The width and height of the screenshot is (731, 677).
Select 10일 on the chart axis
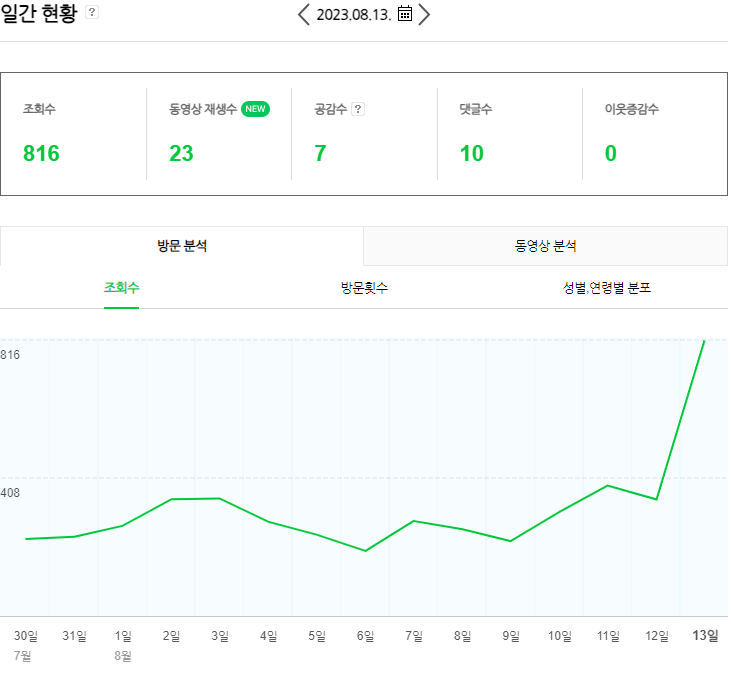click(559, 636)
